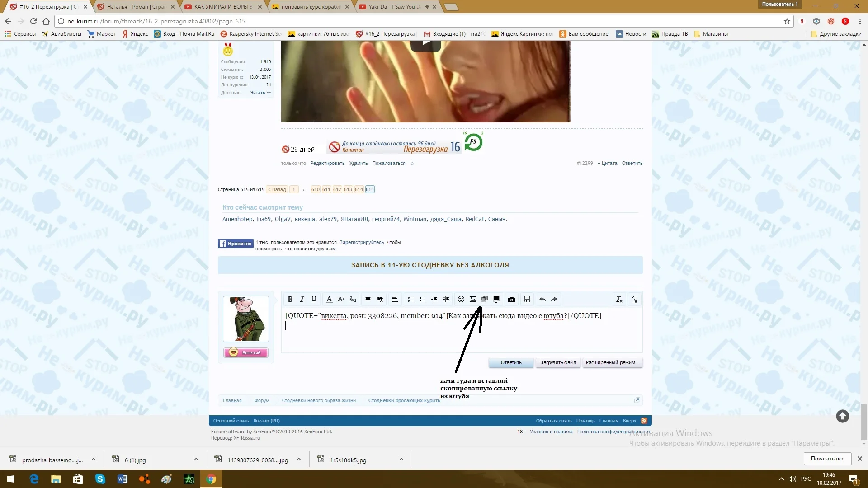Open the font size selector
This screenshot has width=868, height=488.
[340, 299]
